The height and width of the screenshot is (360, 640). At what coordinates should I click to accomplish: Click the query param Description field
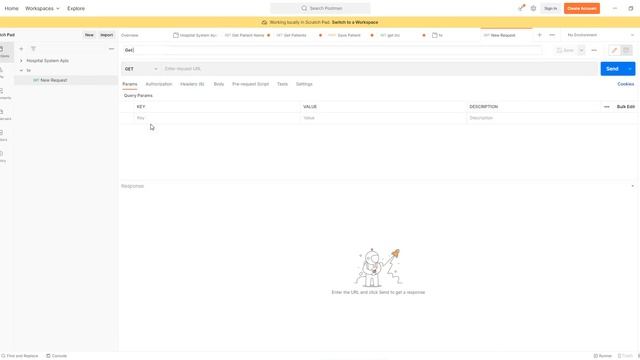(552, 118)
